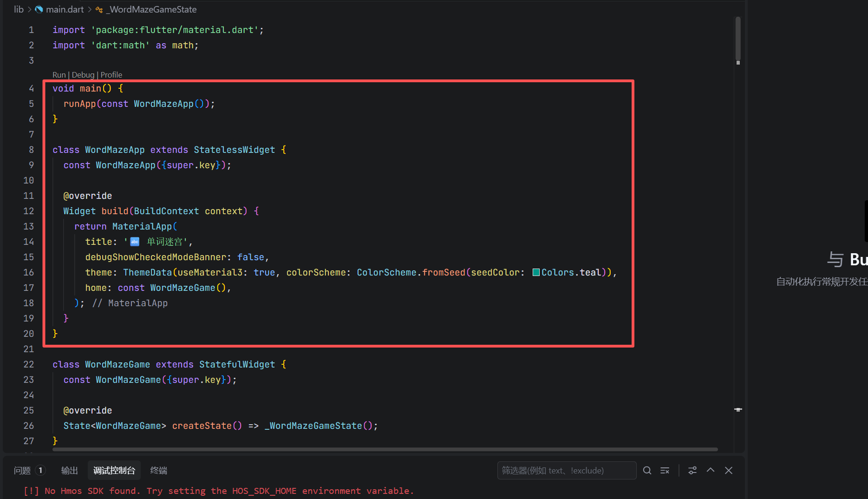
Task: Click the problems count badge 1
Action: tap(40, 470)
